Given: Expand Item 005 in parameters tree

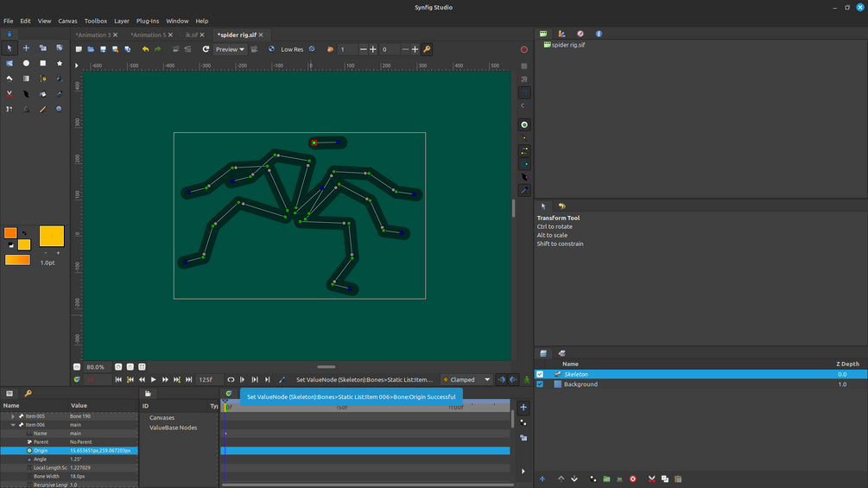Looking at the screenshot, I should pos(13,416).
